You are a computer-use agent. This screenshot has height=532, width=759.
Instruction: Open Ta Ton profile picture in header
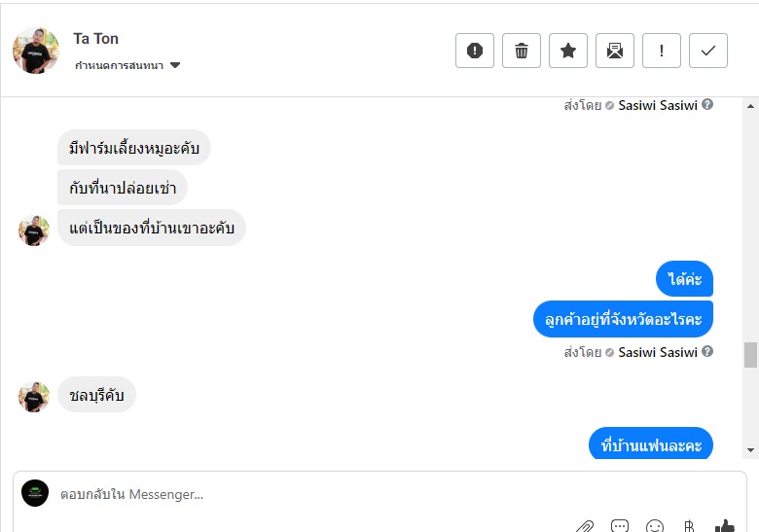tap(36, 51)
